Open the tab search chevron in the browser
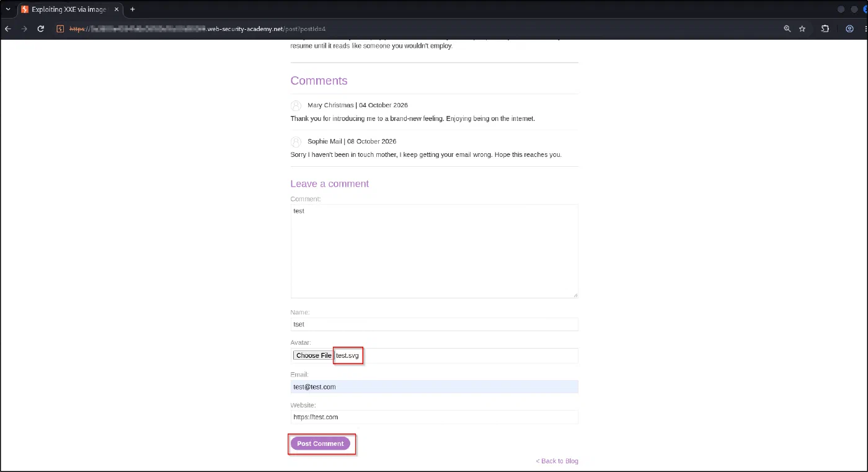This screenshot has height=472, width=868. 8,9
